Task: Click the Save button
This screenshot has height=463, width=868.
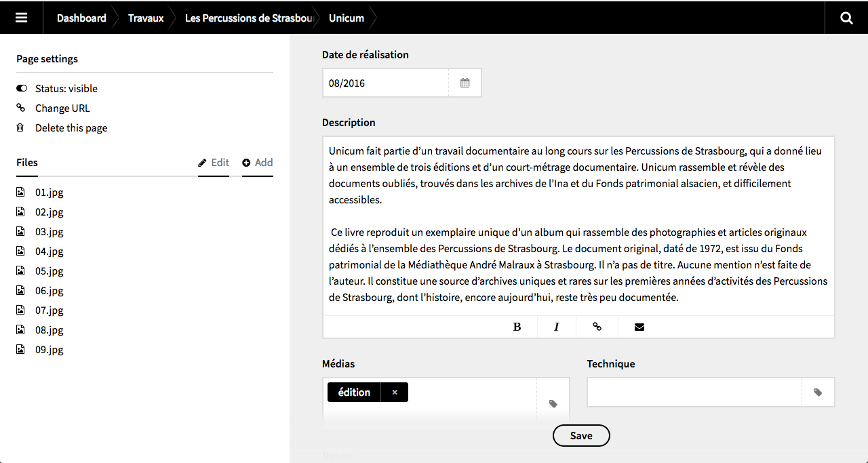Action: click(581, 436)
